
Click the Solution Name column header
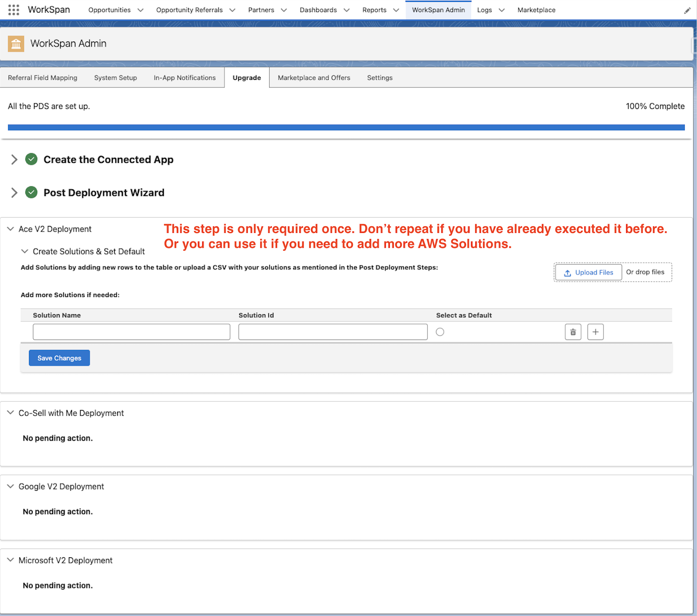coord(57,315)
